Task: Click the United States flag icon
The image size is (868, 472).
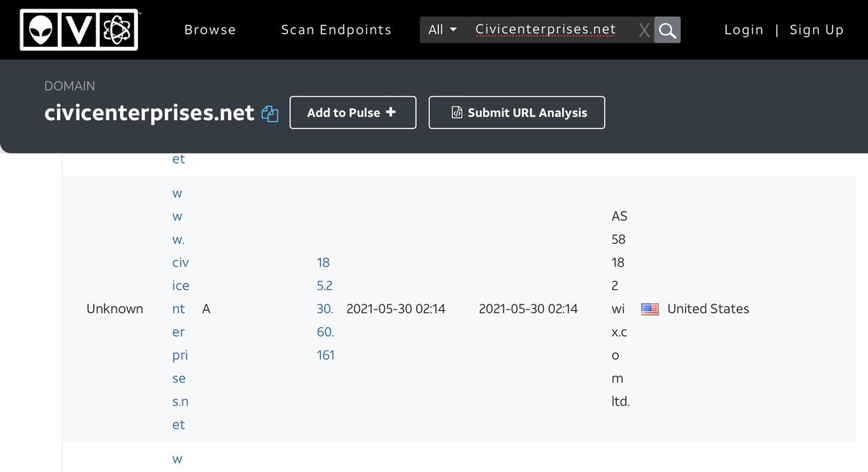Action: (650, 309)
